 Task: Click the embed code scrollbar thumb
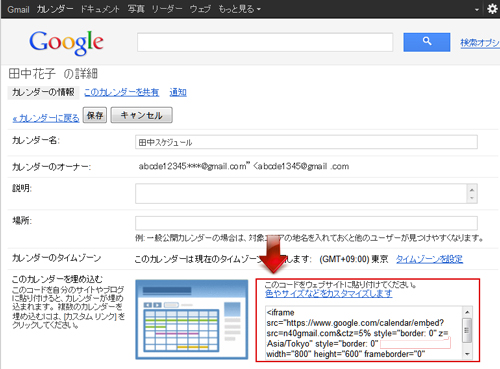click(x=467, y=330)
